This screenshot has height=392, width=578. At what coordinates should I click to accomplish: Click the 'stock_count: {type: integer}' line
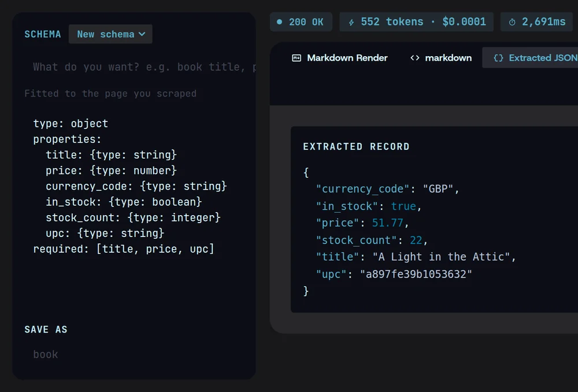click(133, 217)
